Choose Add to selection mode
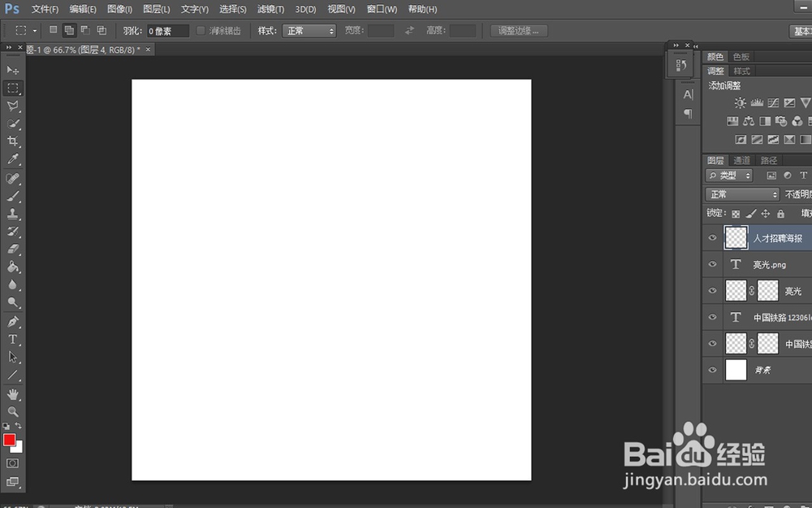The image size is (812, 508). 69,30
